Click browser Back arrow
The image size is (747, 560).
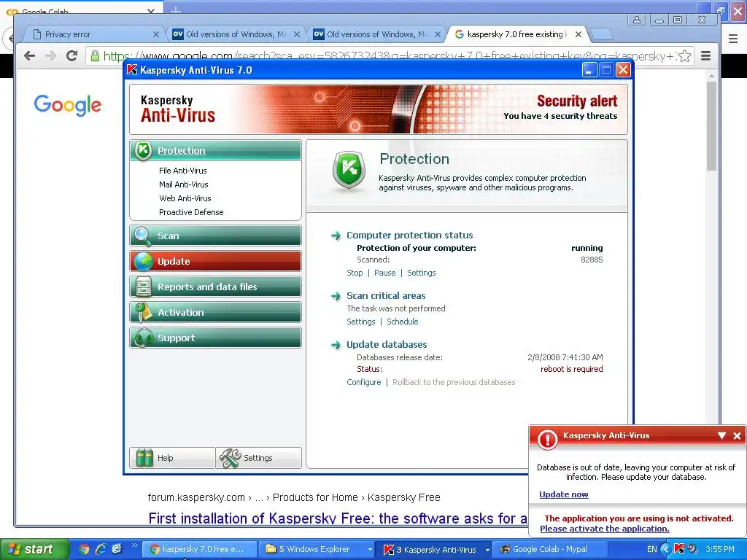coord(29,55)
